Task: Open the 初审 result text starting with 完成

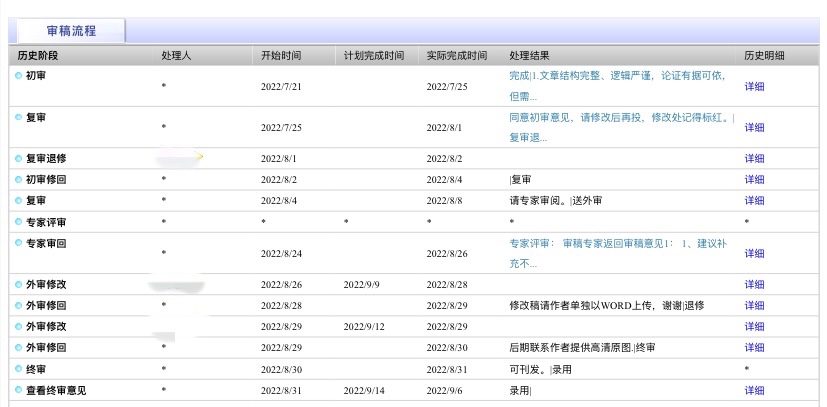Action: click(617, 85)
